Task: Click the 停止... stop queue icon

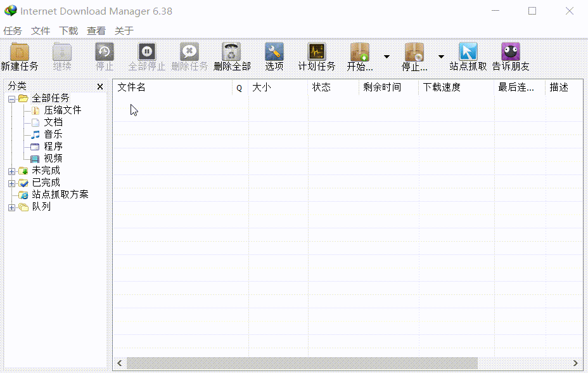Action: (x=414, y=52)
